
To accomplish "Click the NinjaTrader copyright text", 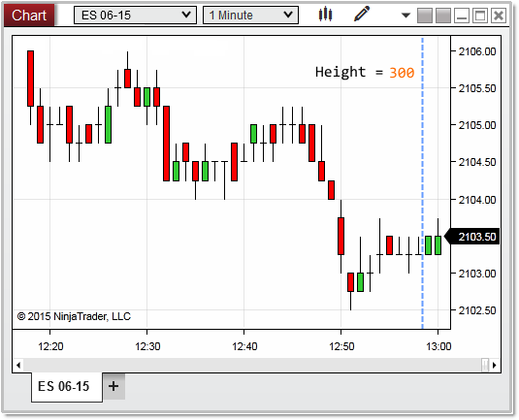I will click(74, 316).
